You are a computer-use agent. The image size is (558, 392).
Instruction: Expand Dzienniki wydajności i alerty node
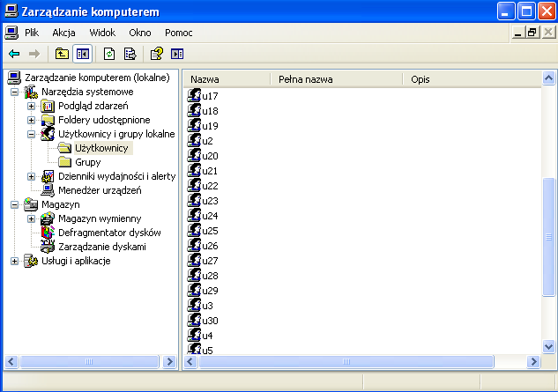(x=32, y=176)
